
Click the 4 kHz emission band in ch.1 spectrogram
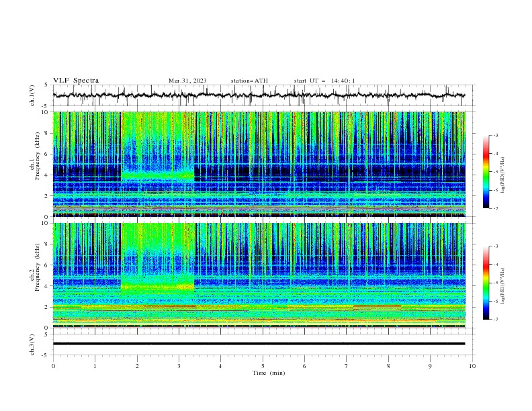(157, 175)
